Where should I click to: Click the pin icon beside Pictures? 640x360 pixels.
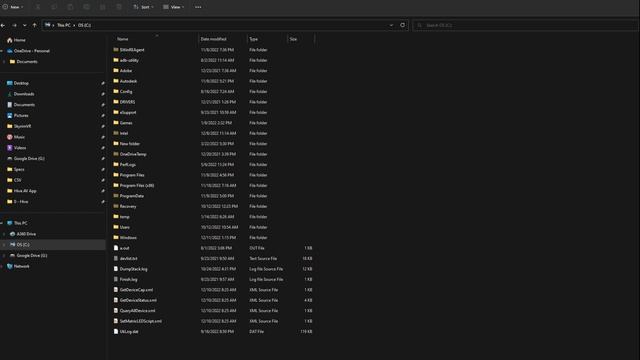click(x=103, y=116)
